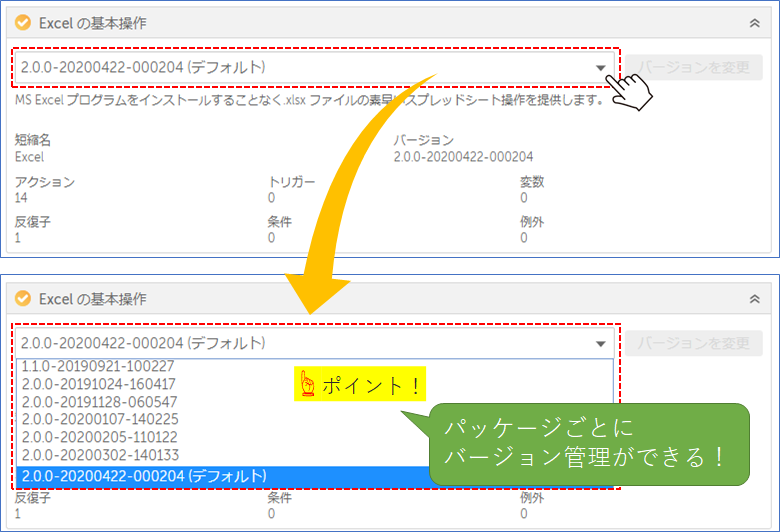Viewport: 780px width, 532px height.
Task: Click the バージョン label in the upper panel
Action: coord(423,140)
